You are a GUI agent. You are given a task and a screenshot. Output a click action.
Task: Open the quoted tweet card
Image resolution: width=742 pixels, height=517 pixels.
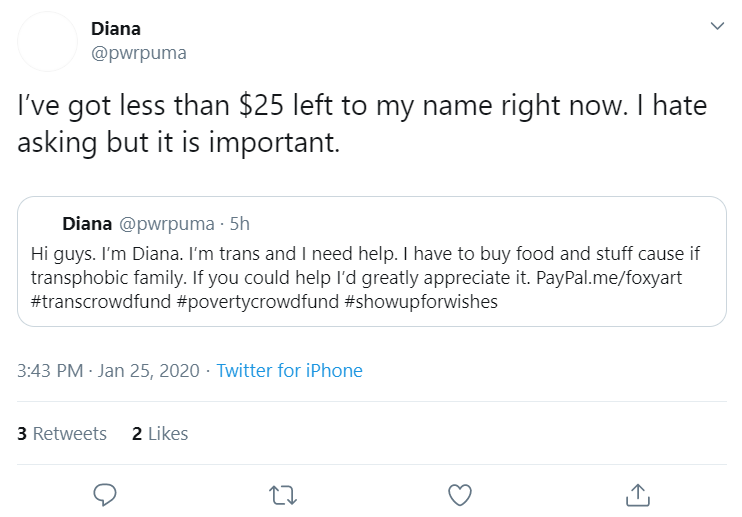point(371,262)
